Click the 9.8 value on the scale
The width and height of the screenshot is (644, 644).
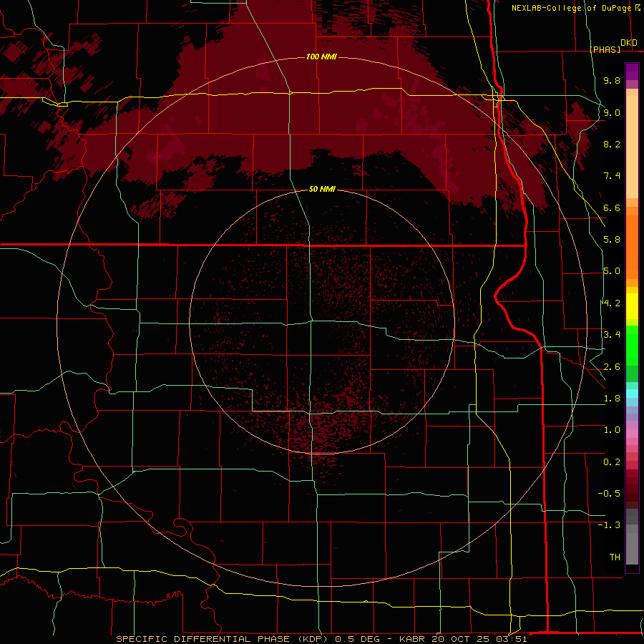point(612,80)
